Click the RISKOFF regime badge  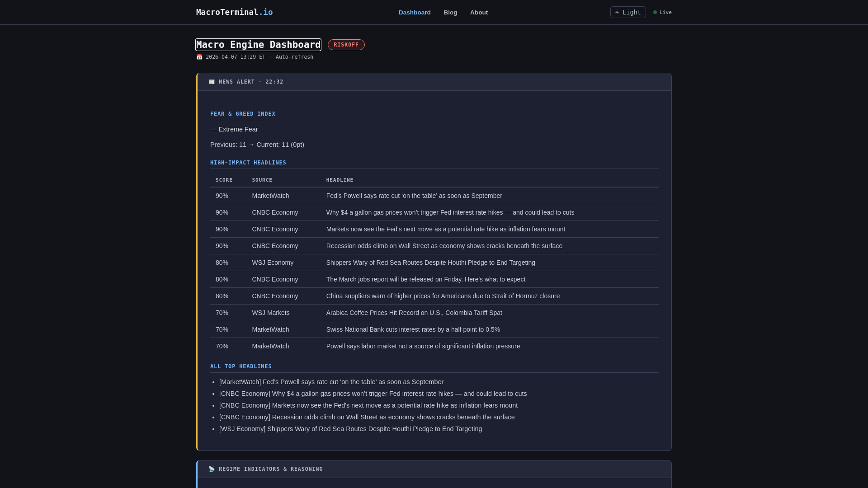click(346, 45)
